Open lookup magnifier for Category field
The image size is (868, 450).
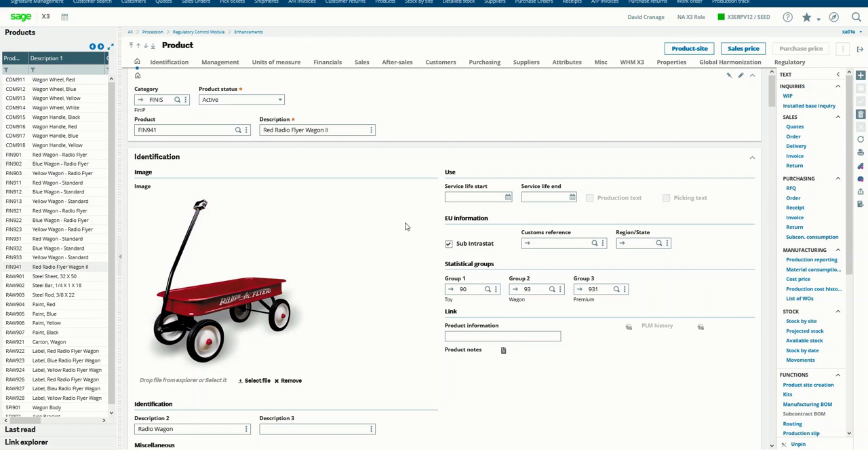(x=177, y=100)
